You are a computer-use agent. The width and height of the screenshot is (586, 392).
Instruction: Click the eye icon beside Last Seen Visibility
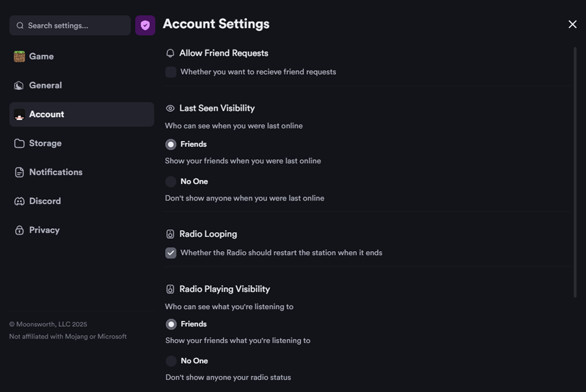(170, 108)
